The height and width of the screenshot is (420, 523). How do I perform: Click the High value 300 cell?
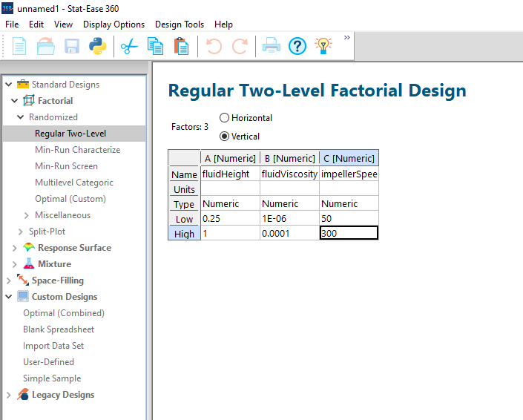349,233
